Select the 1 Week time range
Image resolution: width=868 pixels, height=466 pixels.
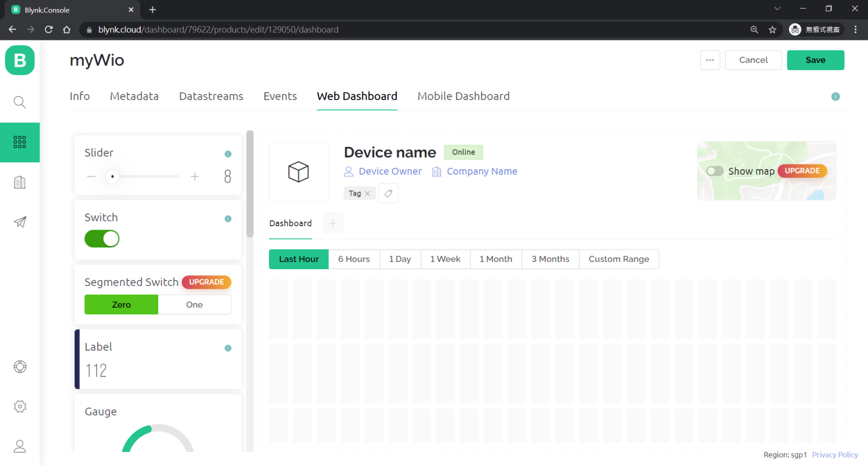[445, 259]
